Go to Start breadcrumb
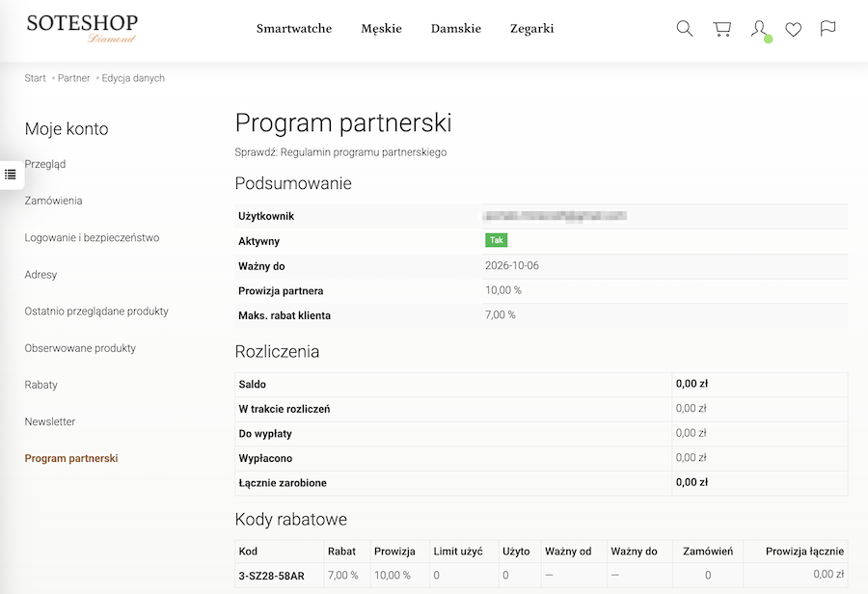The width and height of the screenshot is (868, 594). pyautogui.click(x=35, y=78)
